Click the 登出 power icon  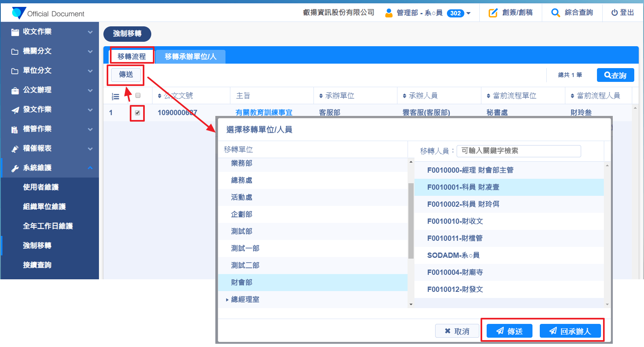[x=614, y=13]
